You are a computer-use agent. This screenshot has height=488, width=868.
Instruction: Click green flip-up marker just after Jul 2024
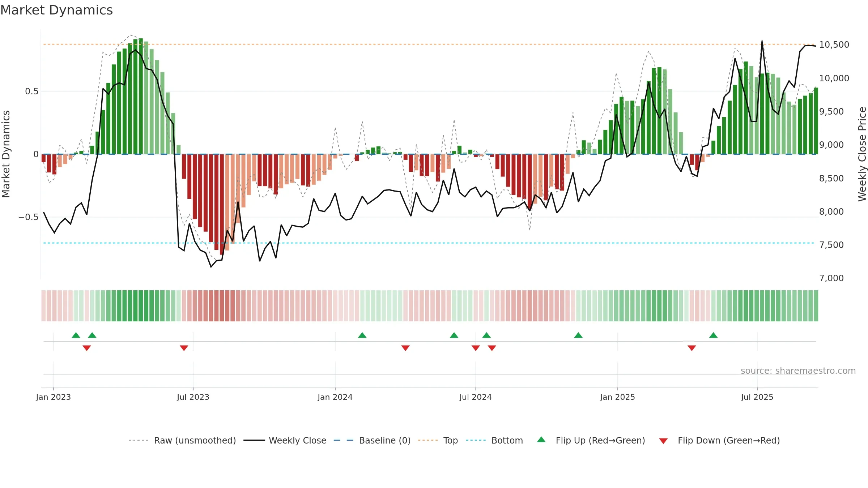tap(486, 335)
